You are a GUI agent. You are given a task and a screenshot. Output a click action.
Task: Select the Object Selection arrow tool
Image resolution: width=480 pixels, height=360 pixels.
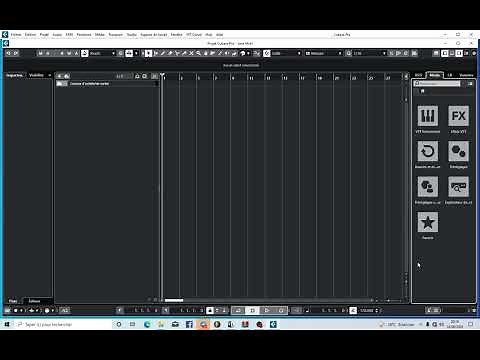(x=148, y=53)
